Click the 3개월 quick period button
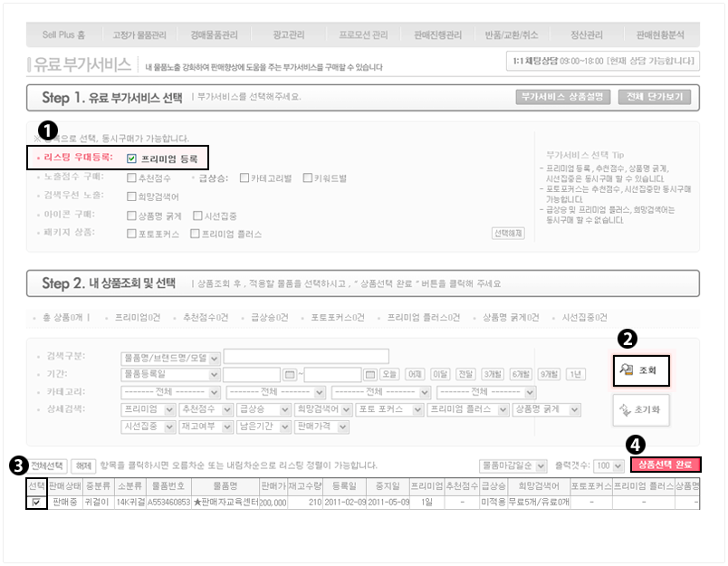Image resolution: width=728 pixels, height=566 pixels. 493,374
